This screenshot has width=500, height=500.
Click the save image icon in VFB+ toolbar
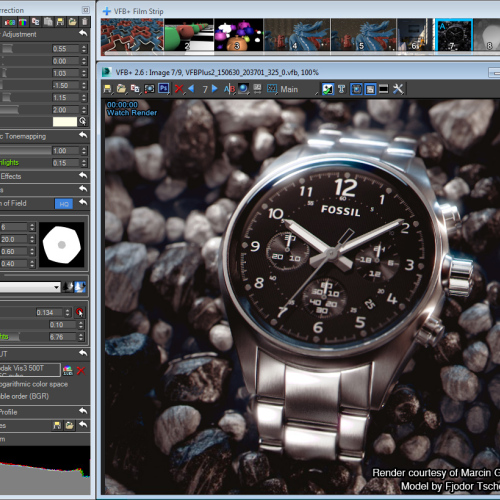[x=107, y=89]
